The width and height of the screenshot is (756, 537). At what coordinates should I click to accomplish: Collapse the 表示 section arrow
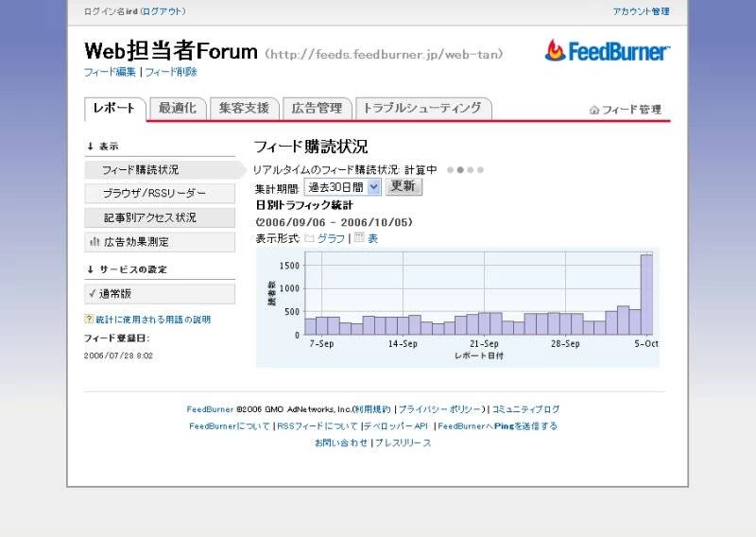click(91, 147)
